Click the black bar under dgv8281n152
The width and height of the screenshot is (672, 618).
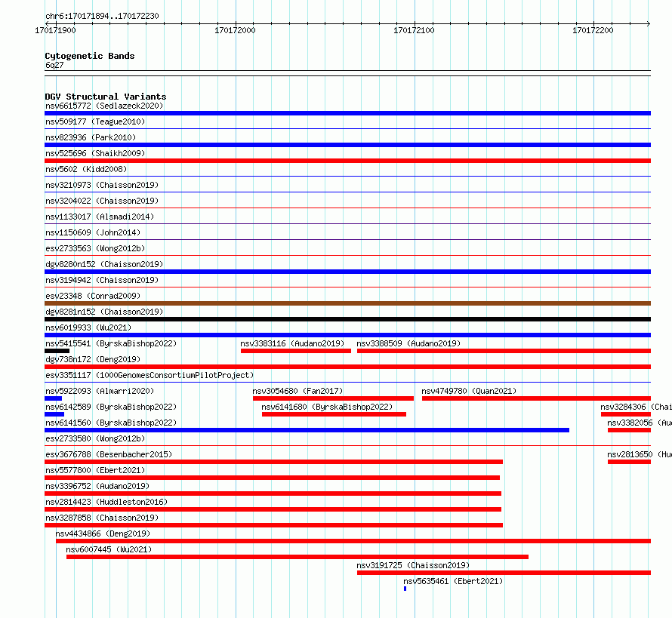[347, 319]
